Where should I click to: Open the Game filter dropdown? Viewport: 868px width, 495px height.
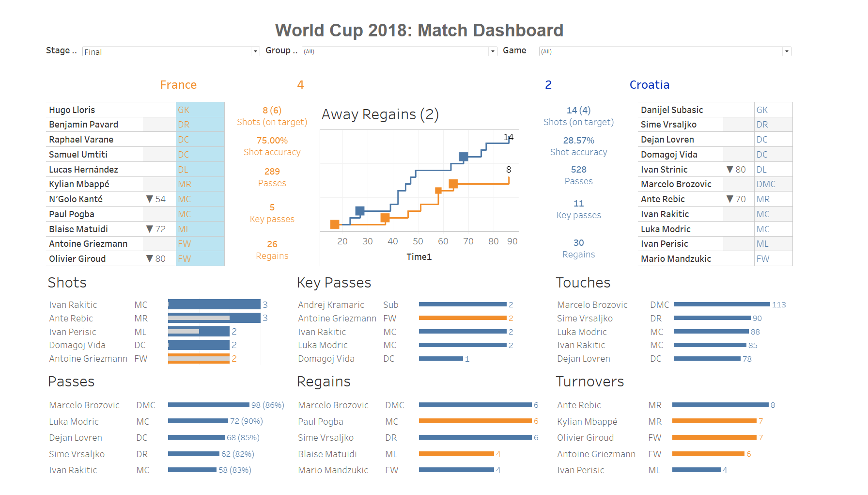point(787,51)
